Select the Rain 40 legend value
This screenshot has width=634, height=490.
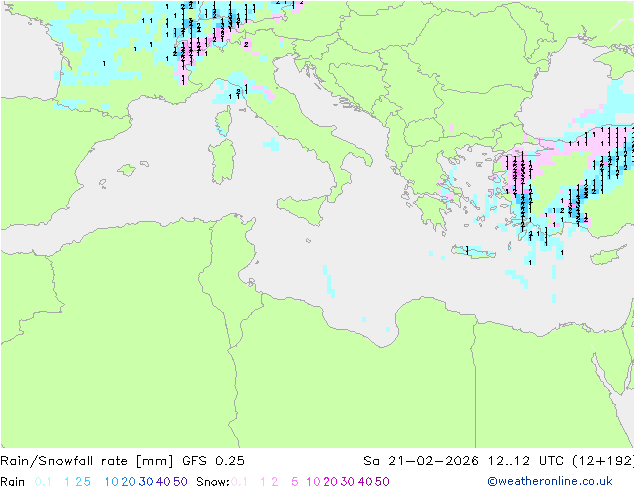(163, 482)
